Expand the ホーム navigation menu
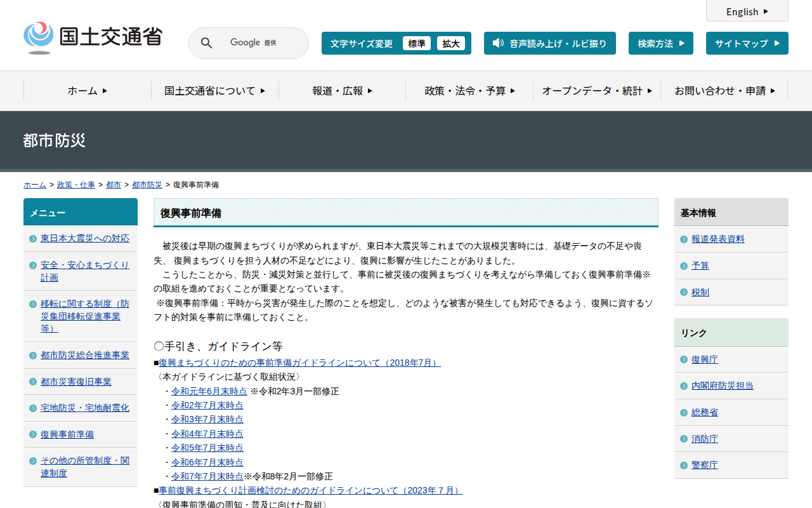This screenshot has width=812, height=508. pyautogui.click(x=88, y=91)
